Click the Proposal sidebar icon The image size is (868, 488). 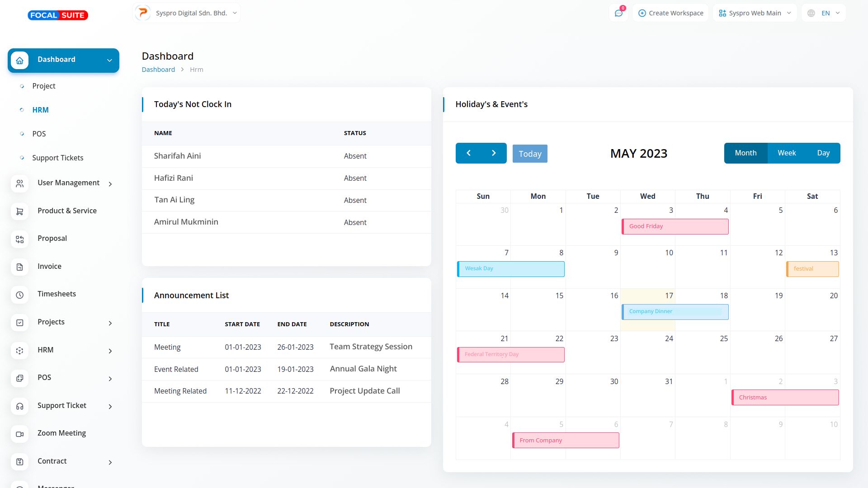19,239
